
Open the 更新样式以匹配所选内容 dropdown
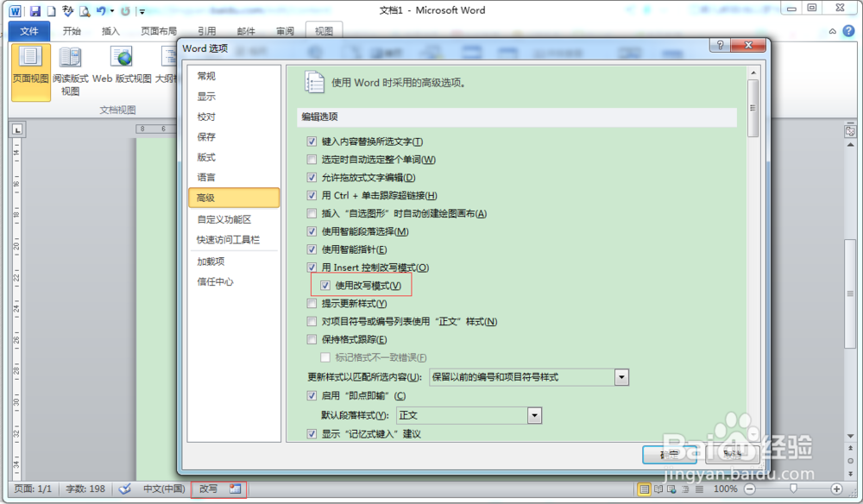click(623, 376)
